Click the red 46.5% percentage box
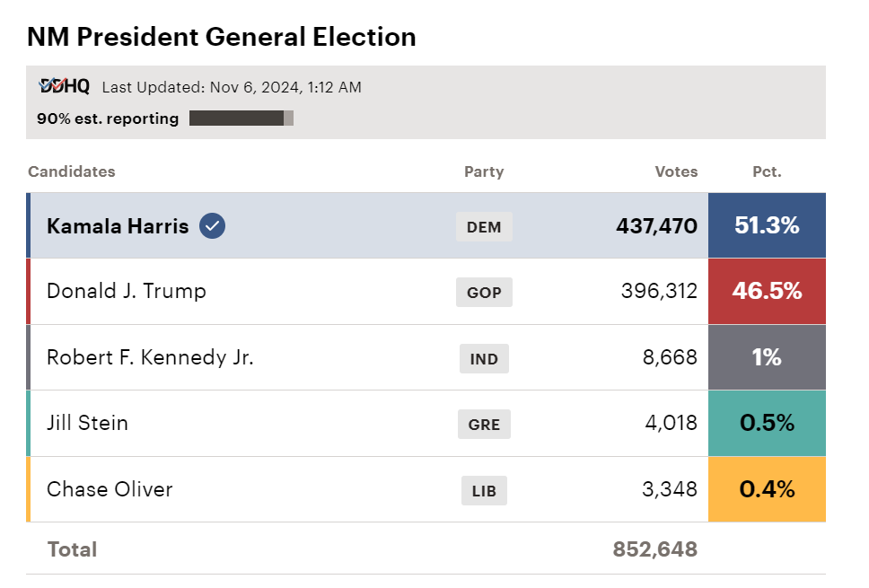This screenshot has width=869, height=588. [x=767, y=292]
